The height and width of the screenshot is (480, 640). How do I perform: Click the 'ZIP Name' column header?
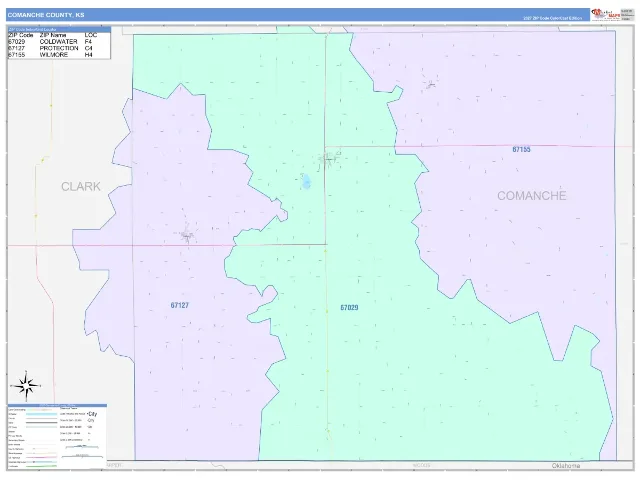[x=53, y=36]
